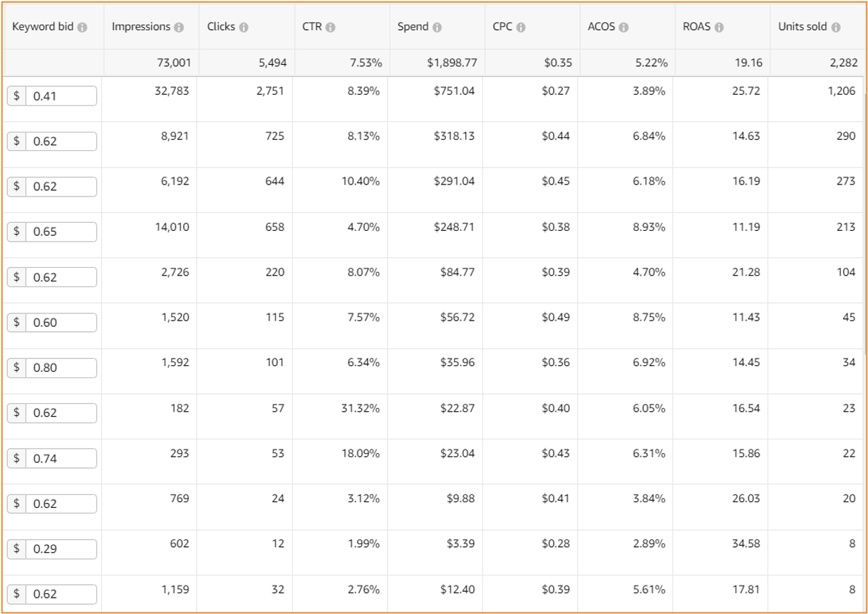Click the info icon next to CTR

331,27
